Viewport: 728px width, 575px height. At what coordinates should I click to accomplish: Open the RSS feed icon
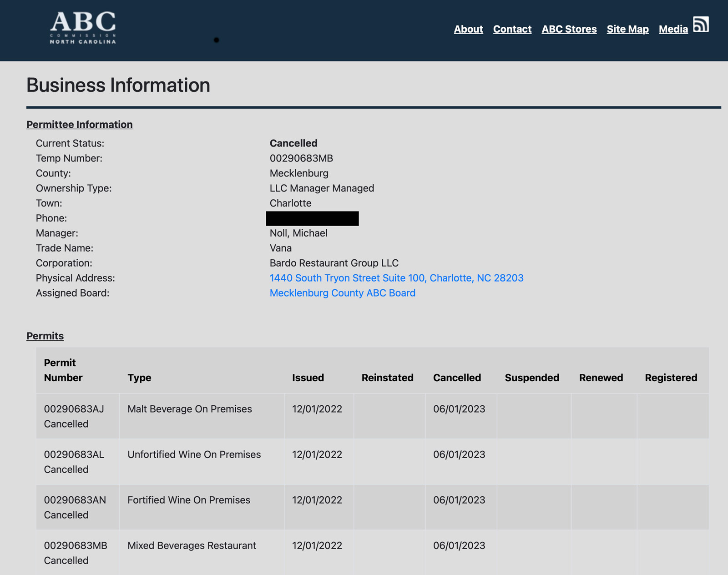[x=701, y=25]
